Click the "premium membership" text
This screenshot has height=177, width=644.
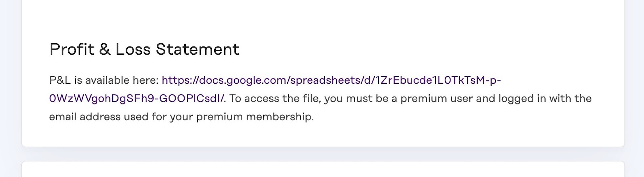click(255, 117)
